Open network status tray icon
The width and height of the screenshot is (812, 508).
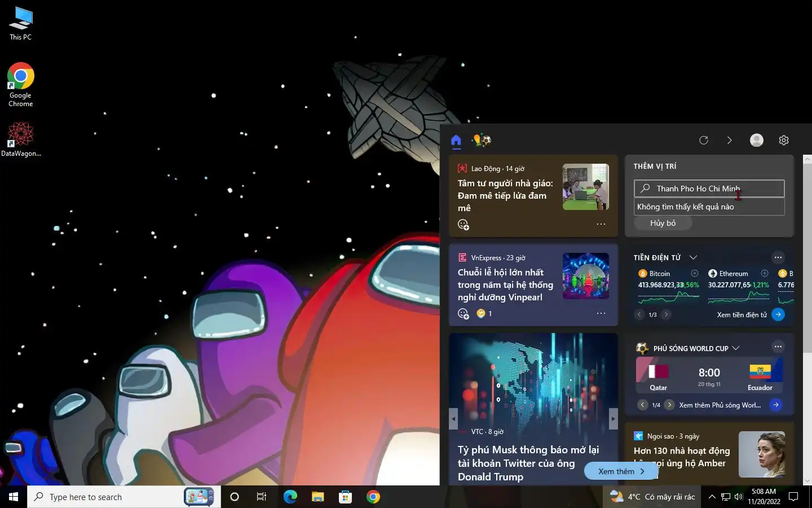tap(725, 497)
